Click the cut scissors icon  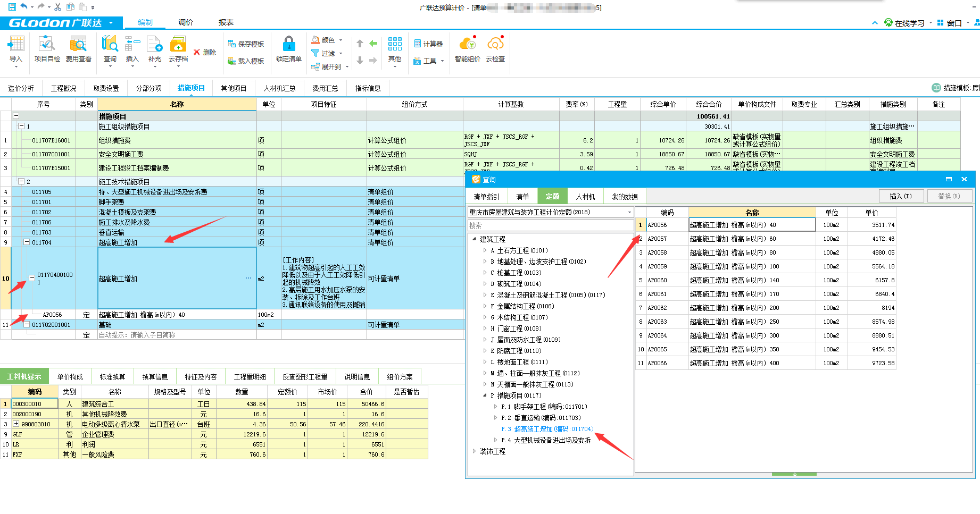click(x=57, y=7)
